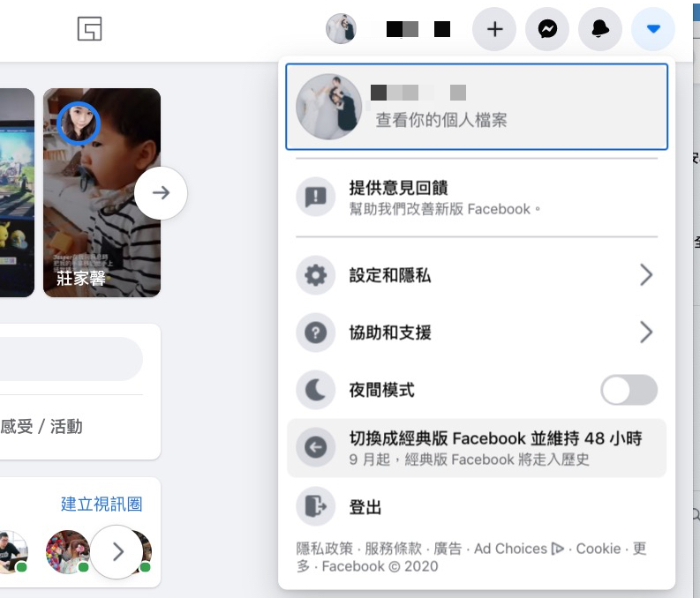Click the post composer input field
This screenshot has width=700, height=598.
tap(71, 359)
